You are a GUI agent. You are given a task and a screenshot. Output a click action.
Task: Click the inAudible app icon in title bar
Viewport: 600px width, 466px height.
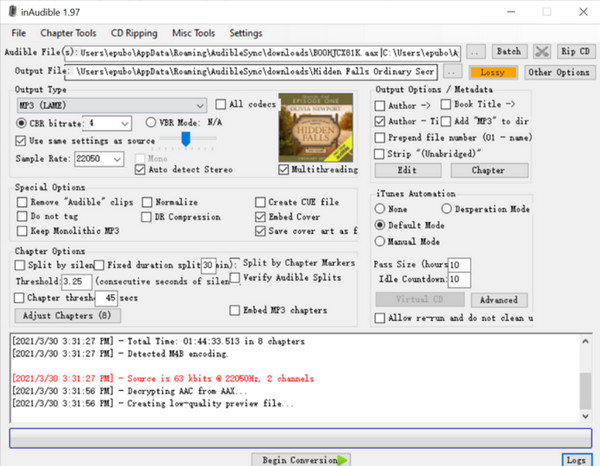(x=13, y=11)
